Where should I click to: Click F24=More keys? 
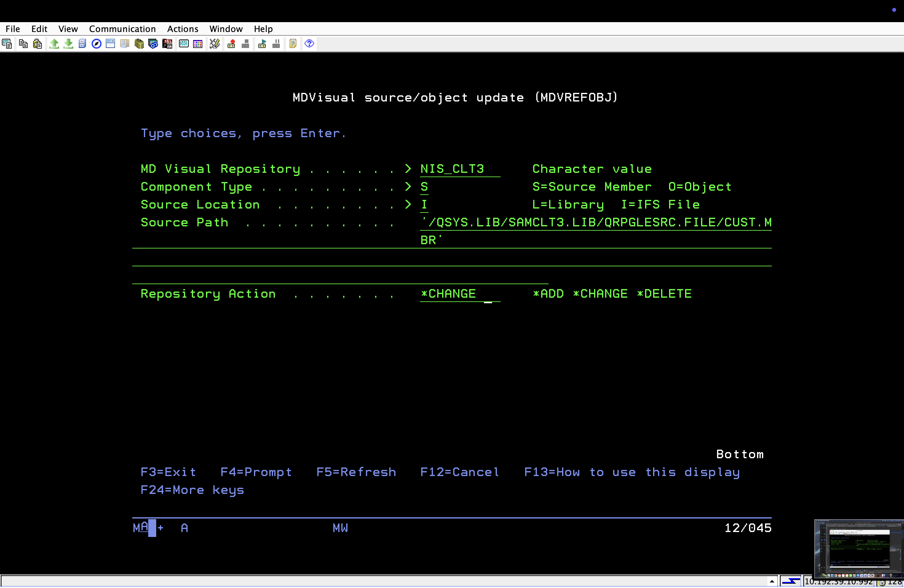point(192,491)
